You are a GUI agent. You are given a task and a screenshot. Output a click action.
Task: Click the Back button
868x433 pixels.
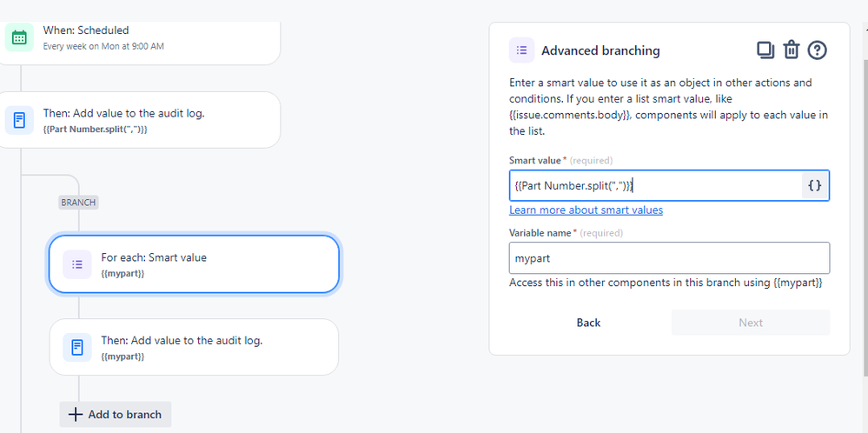(588, 323)
